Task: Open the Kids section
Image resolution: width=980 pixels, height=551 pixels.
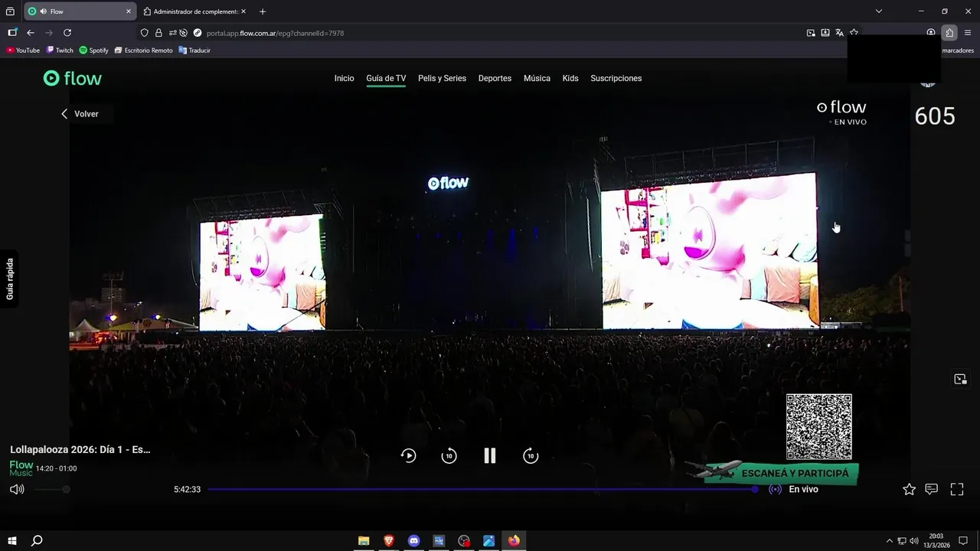Action: pos(570,78)
